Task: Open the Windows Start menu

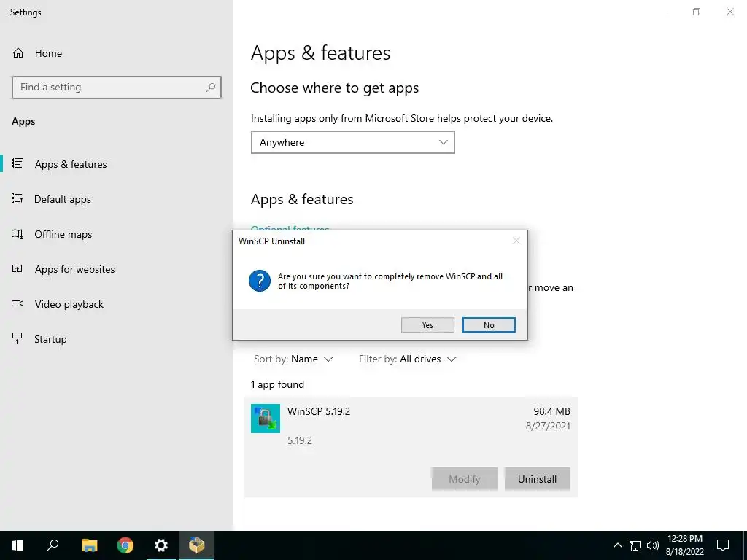Action: (18, 545)
